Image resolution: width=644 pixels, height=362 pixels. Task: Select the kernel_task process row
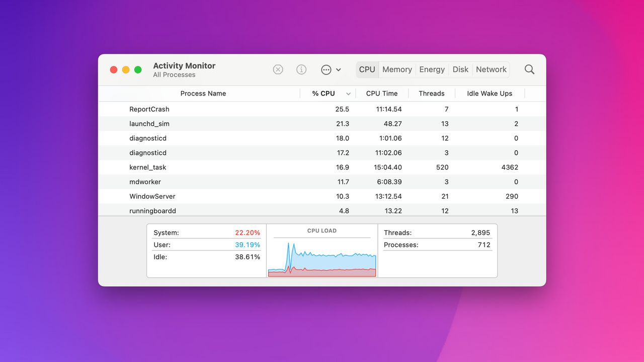coord(322,167)
